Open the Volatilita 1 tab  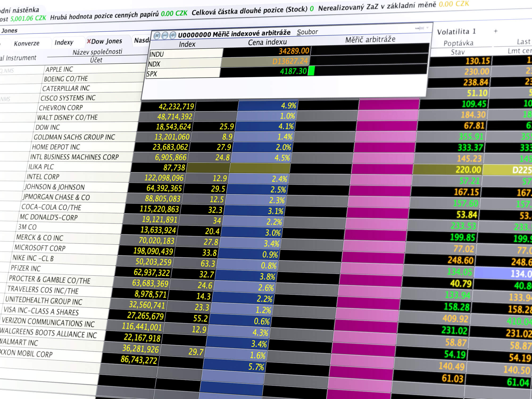click(456, 32)
